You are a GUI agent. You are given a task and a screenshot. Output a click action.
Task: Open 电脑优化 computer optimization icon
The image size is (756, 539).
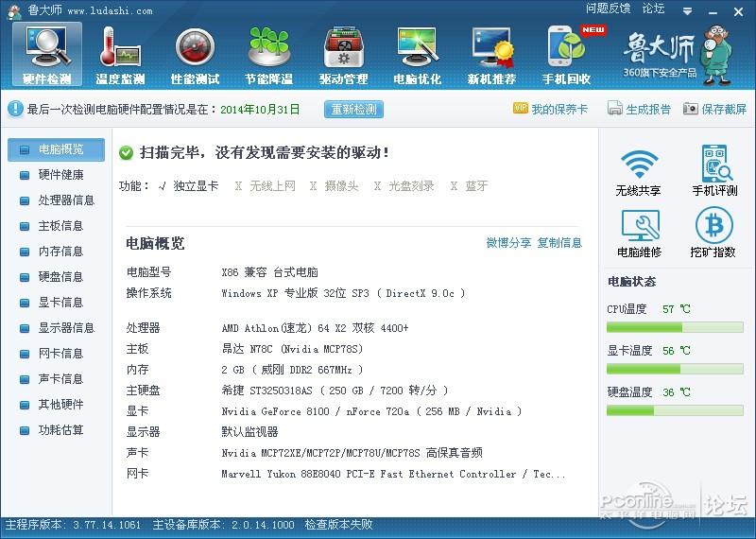point(418,55)
